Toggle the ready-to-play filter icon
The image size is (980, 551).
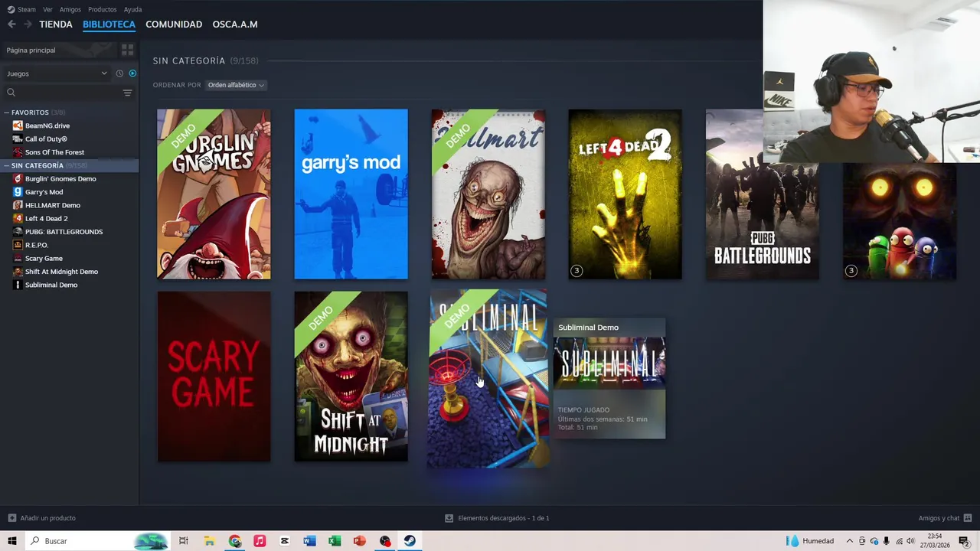pos(132,73)
